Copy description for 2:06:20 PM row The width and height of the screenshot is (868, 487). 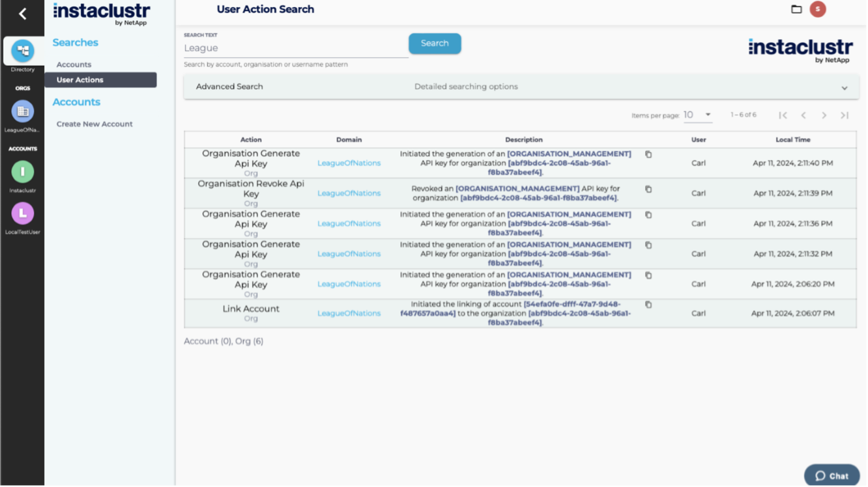coord(649,275)
